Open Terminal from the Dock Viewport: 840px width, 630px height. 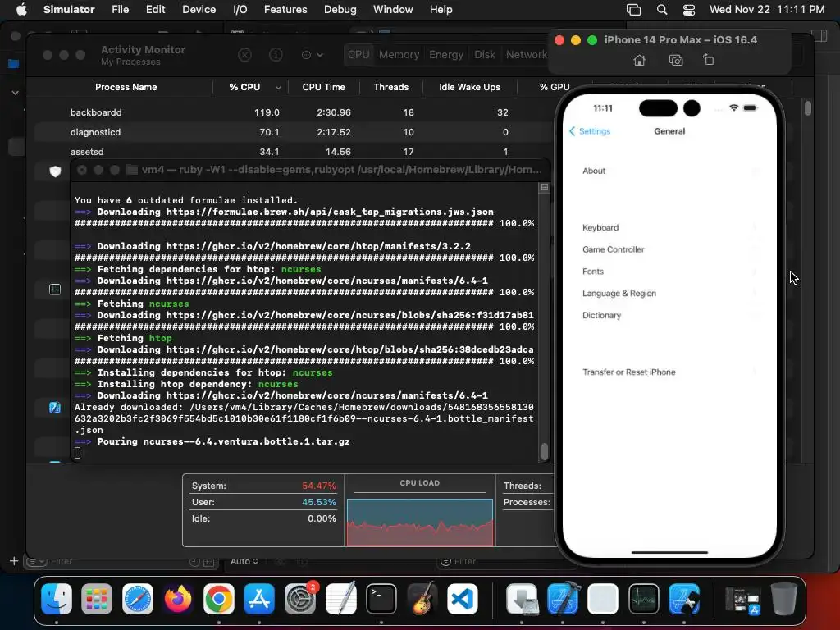(381, 599)
